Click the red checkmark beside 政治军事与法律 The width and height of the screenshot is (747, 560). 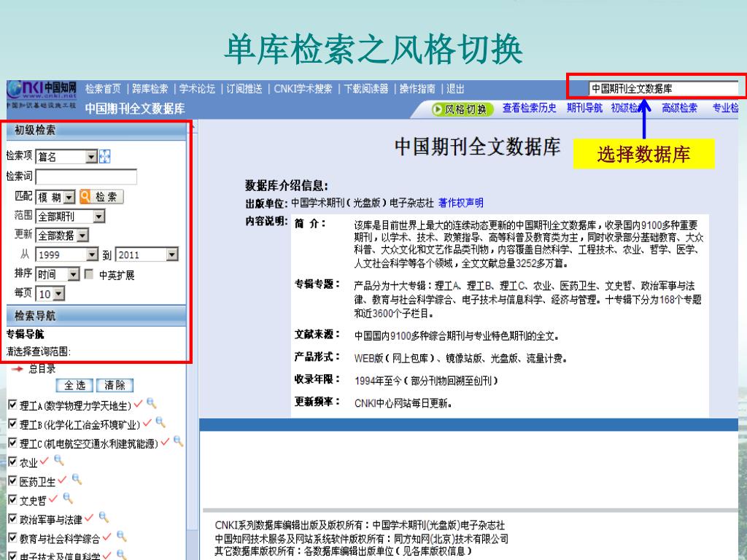click(88, 518)
